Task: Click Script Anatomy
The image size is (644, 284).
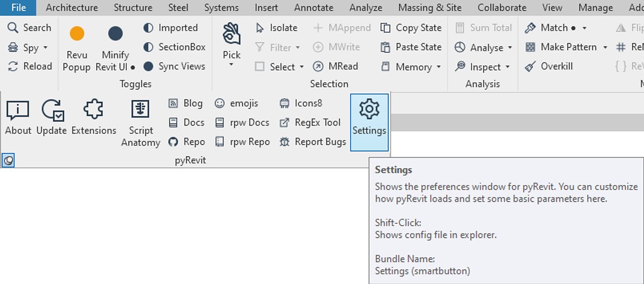Action: 140,123
